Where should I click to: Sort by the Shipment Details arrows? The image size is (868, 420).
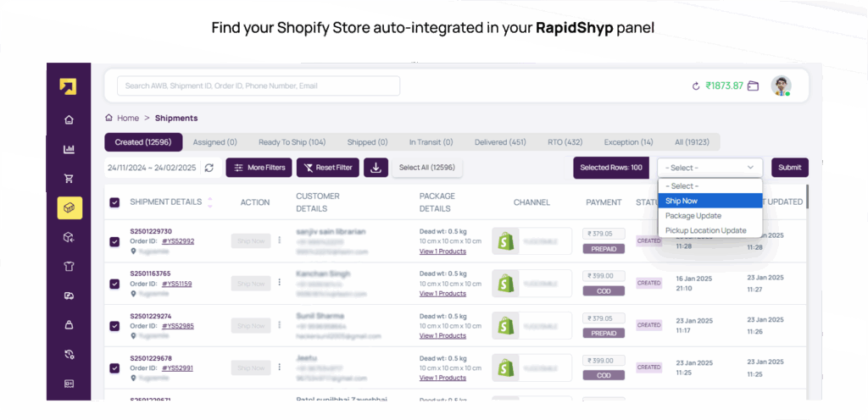[x=210, y=202]
